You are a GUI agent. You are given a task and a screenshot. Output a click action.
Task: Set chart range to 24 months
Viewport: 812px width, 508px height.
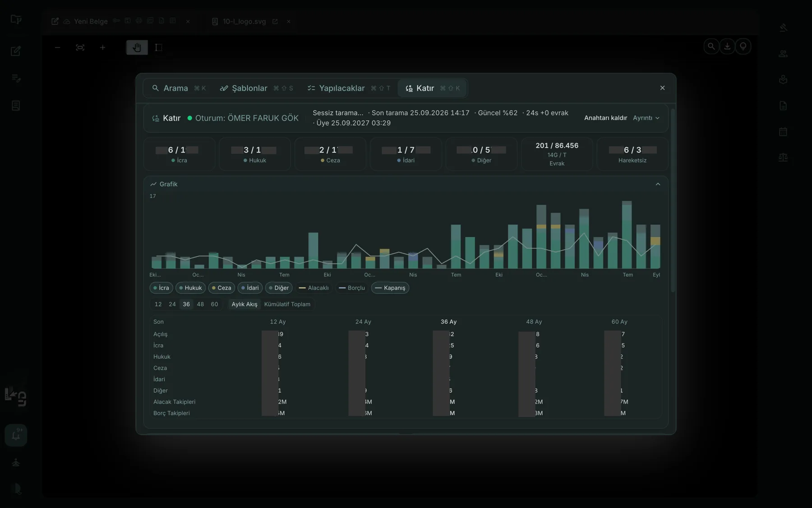pos(172,304)
